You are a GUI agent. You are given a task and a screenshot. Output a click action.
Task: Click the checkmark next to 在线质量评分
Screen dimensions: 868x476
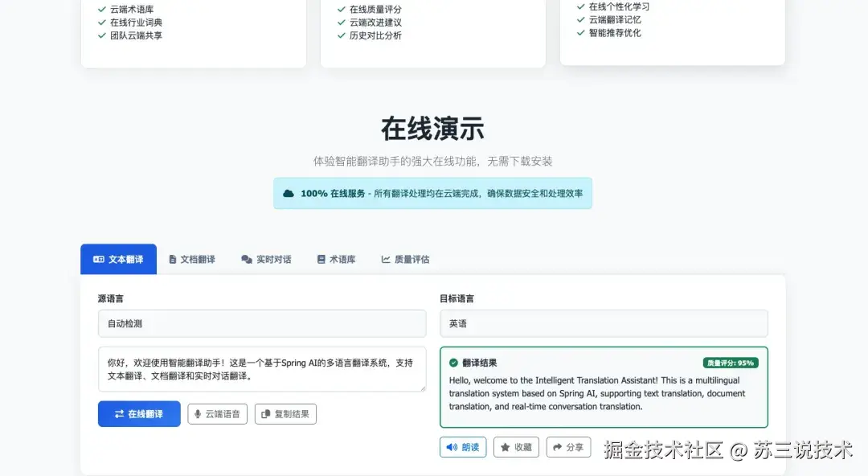tap(342, 9)
